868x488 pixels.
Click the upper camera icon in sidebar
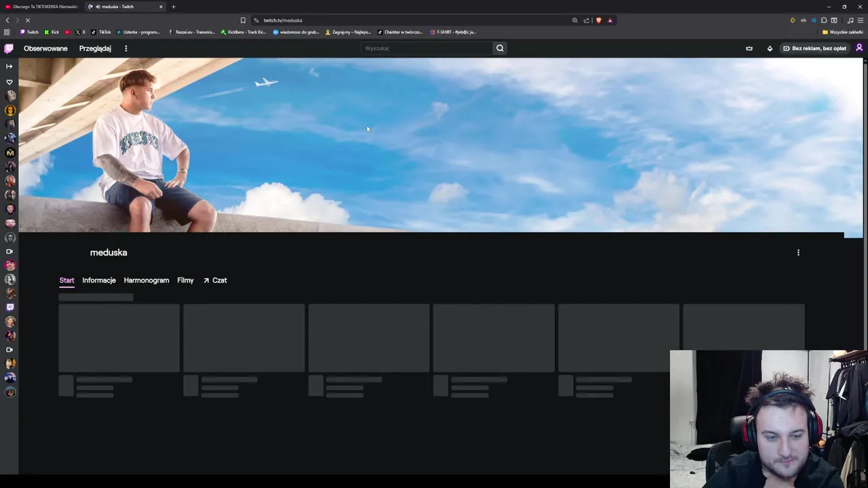tap(9, 251)
